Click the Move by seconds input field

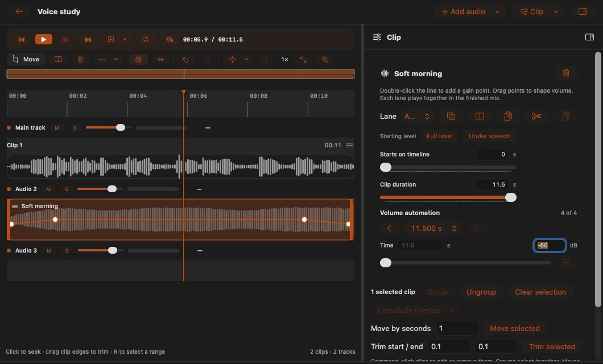pos(457,329)
